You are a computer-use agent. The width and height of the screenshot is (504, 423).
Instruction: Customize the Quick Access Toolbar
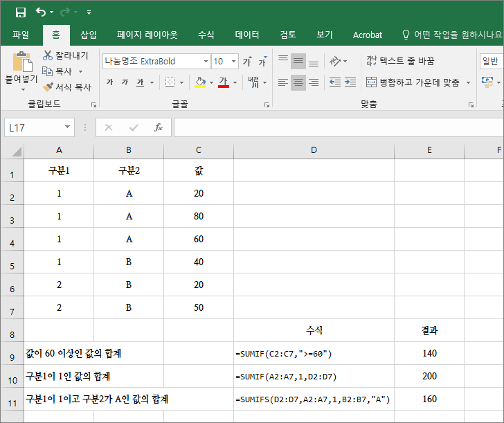89,12
